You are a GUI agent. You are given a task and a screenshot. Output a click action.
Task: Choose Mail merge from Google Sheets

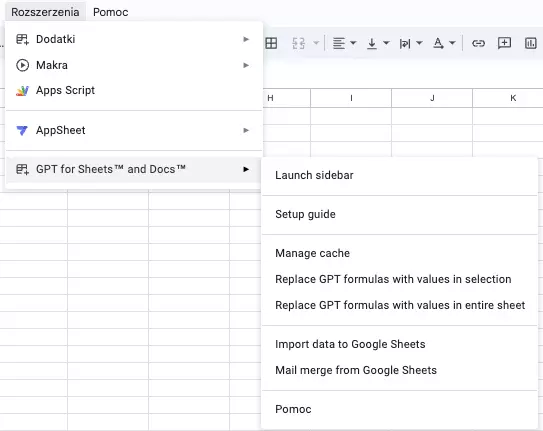point(399,370)
